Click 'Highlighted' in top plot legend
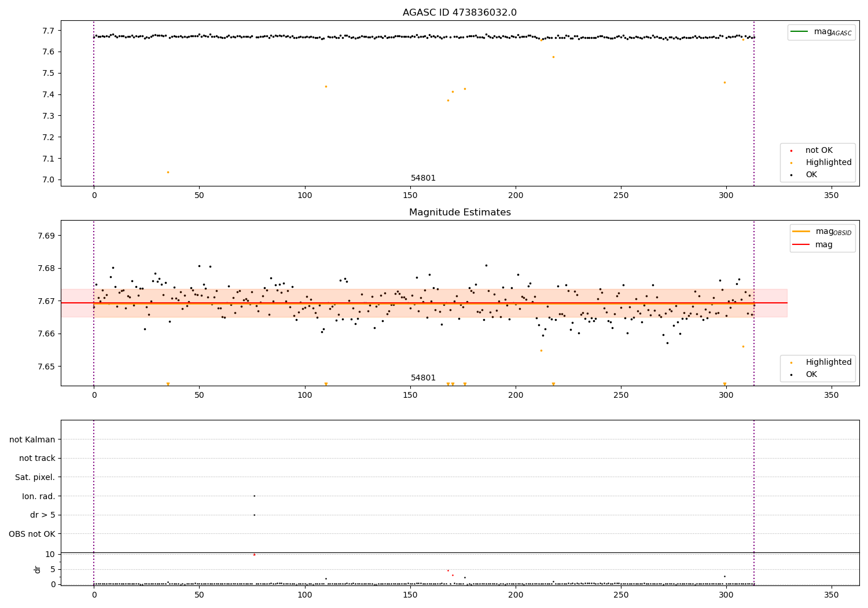The height and width of the screenshot is (608, 868). coord(829,163)
